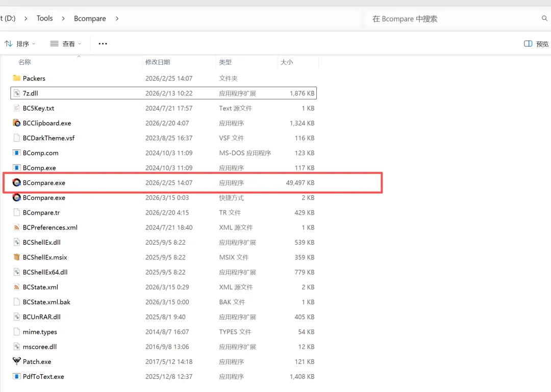Sort by 大小 column header
551x392 pixels.
[287, 62]
